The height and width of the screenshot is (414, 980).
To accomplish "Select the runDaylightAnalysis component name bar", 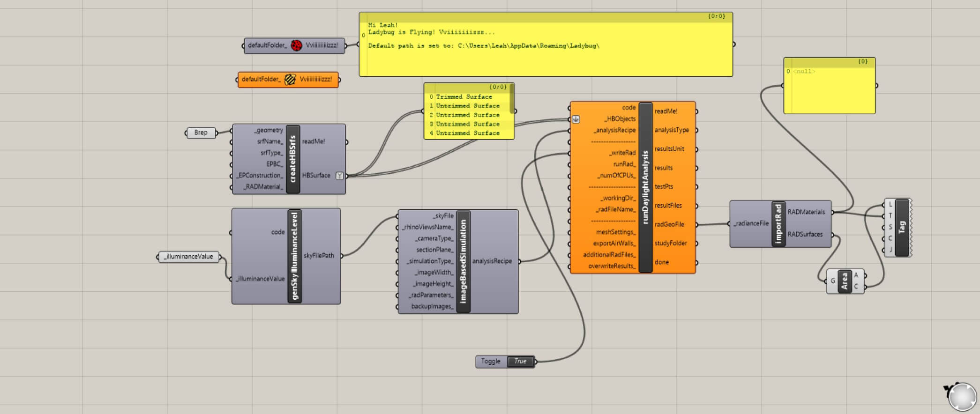I will click(x=645, y=187).
